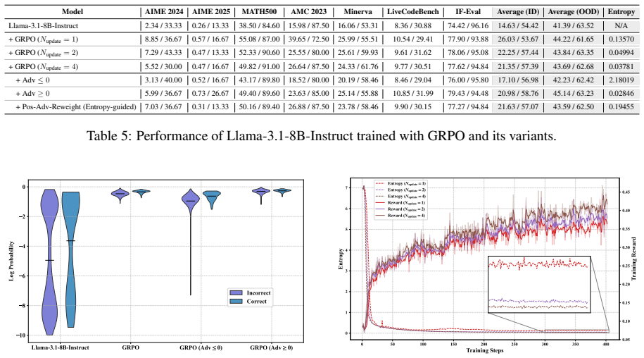Image resolution: width=644 pixels, height=358 pixels.
Task: Click the entropy value '0.13570'
Action: [x=621, y=39]
